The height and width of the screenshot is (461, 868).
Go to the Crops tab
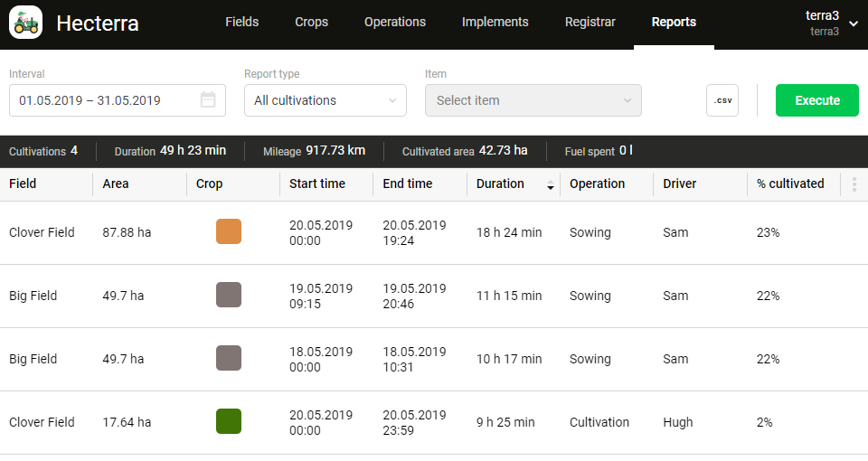pyautogui.click(x=311, y=23)
